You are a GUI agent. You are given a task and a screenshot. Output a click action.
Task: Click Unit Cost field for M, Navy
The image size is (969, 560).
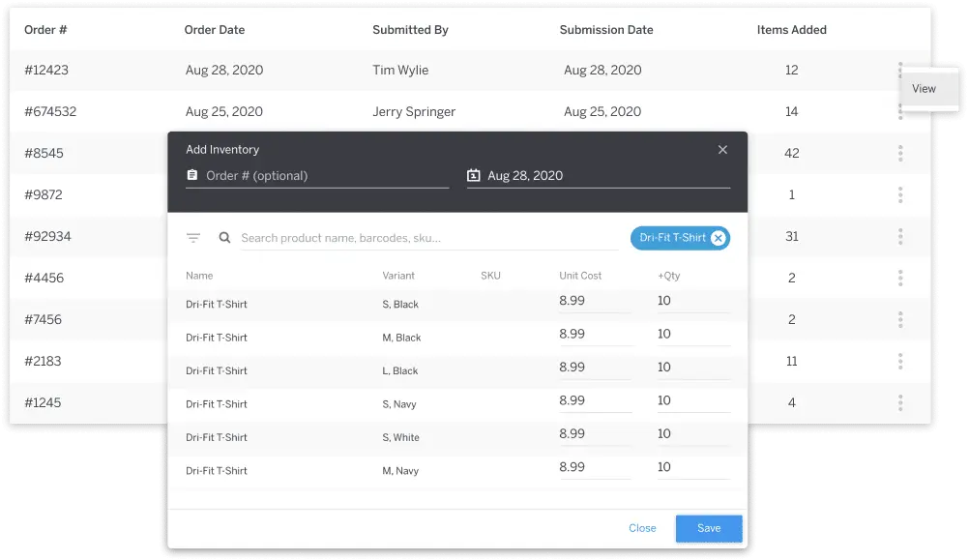click(x=595, y=468)
